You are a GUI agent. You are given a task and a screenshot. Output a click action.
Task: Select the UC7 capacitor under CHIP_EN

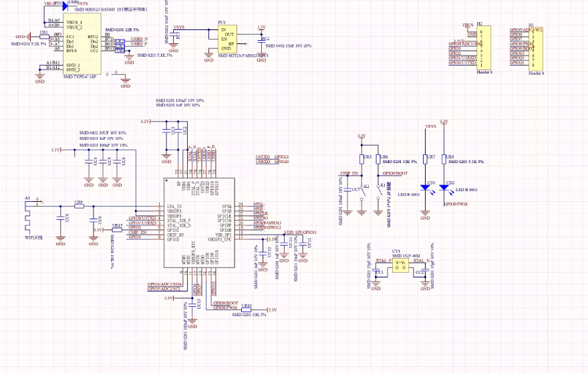pyautogui.click(x=349, y=191)
